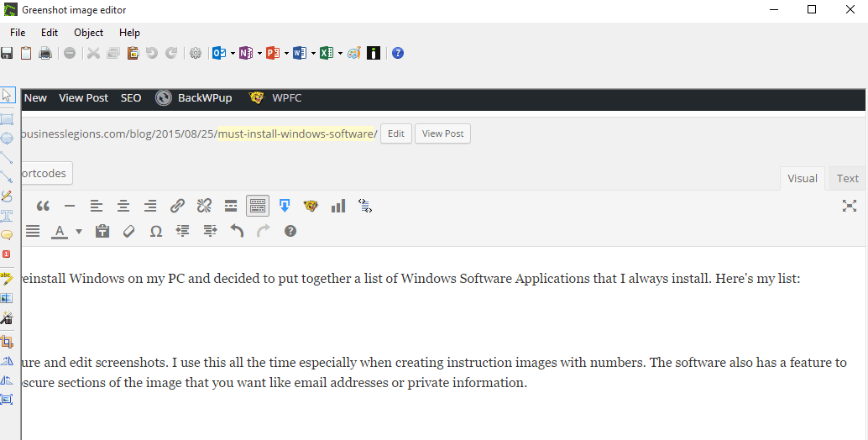Image resolution: width=868 pixels, height=440 pixels.
Task: Export the image to Microsoft Word
Action: (x=299, y=53)
